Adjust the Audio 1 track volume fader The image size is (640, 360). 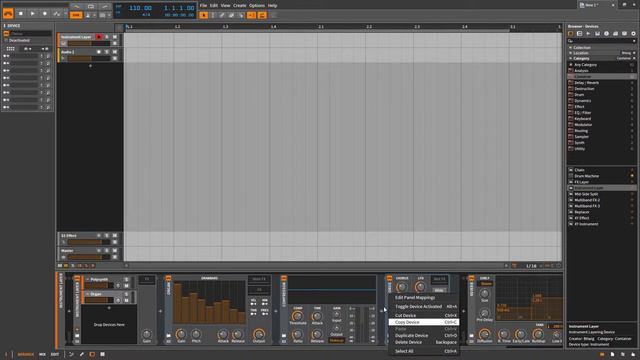[x=89, y=58]
